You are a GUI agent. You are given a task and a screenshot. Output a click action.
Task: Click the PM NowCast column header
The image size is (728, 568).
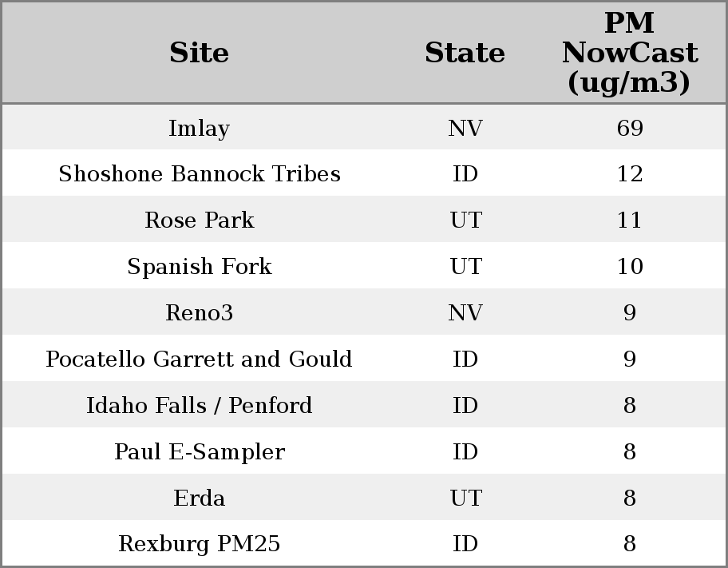pos(629,53)
